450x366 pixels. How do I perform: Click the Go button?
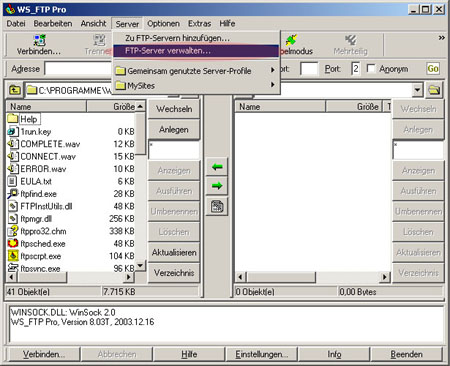[x=433, y=69]
